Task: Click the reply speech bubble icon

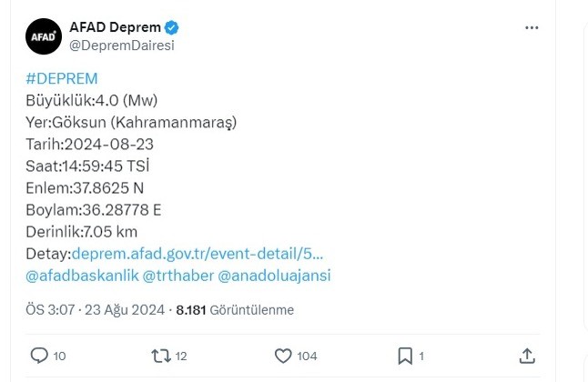Action: 38,356
